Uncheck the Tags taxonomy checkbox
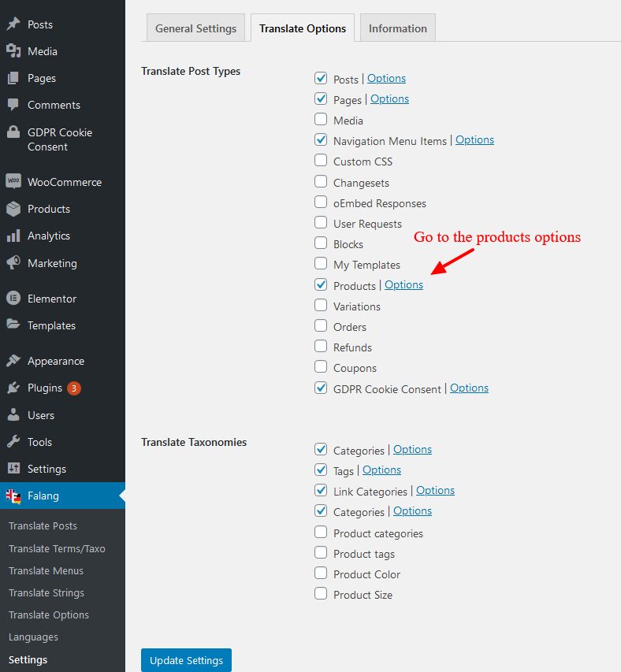The height and width of the screenshot is (672, 621). 321,470
